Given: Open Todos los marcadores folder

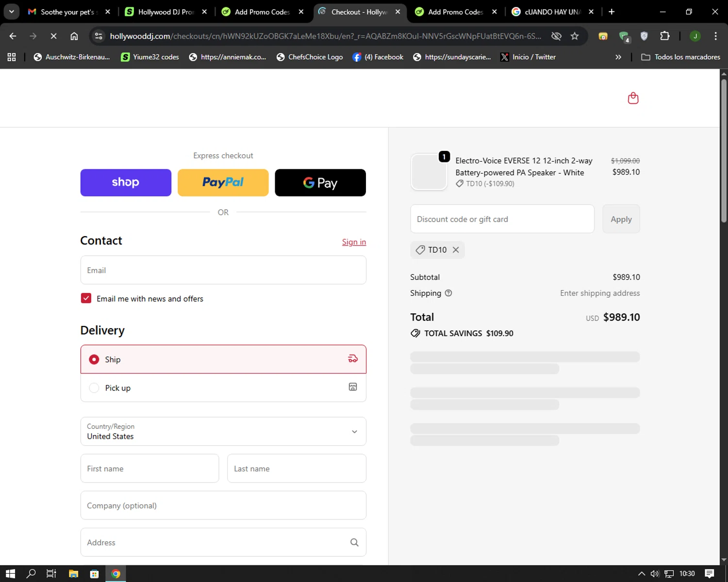Looking at the screenshot, I should pyautogui.click(x=680, y=57).
